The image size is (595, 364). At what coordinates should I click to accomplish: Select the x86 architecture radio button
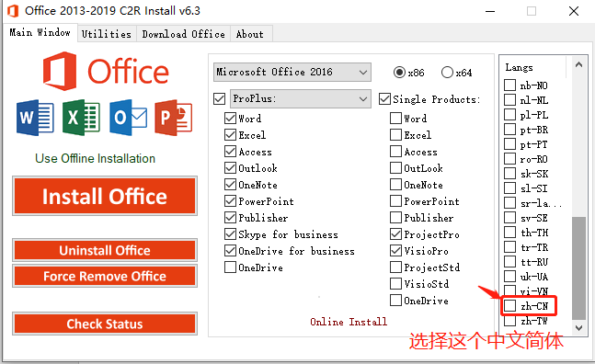(399, 72)
